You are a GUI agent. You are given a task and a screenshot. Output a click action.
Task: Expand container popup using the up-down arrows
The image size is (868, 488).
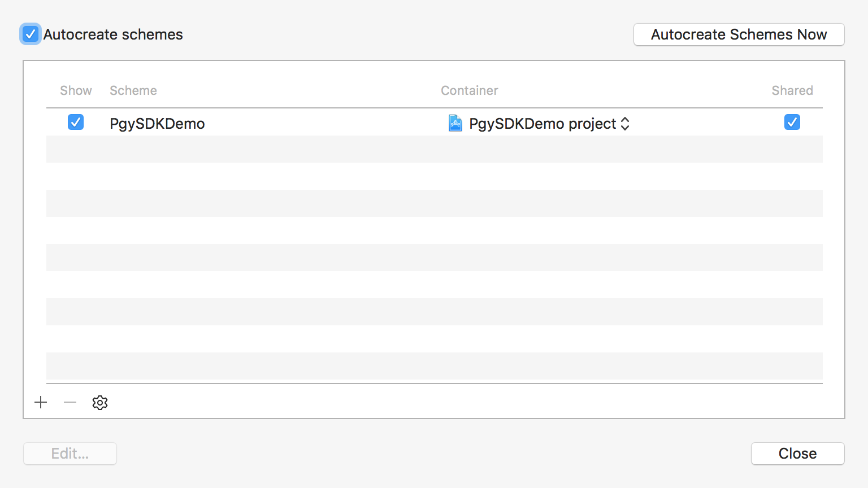[x=625, y=124]
